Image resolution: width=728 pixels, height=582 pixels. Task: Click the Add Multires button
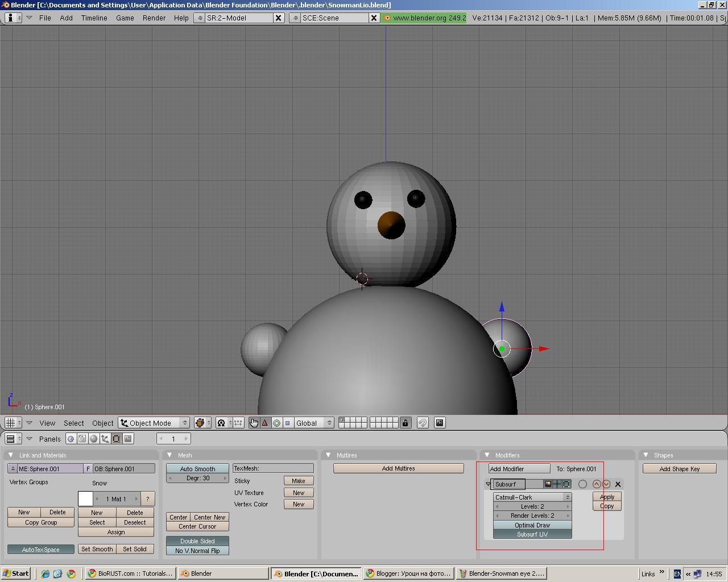click(398, 468)
